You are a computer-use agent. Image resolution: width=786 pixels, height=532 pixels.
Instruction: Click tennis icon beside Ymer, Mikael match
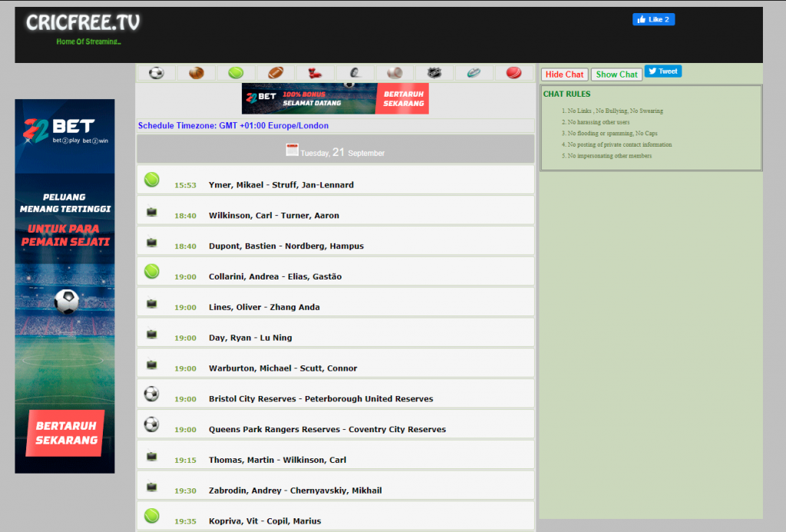[152, 180]
